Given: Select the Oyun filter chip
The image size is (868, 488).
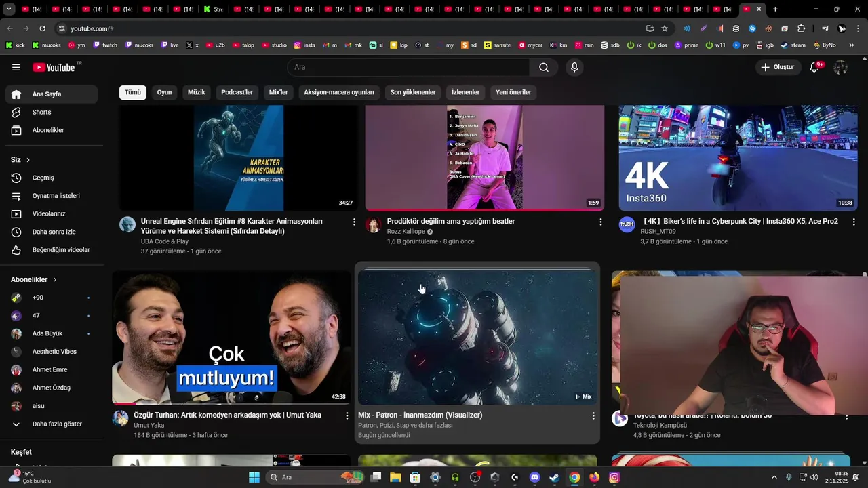Looking at the screenshot, I should click(165, 92).
